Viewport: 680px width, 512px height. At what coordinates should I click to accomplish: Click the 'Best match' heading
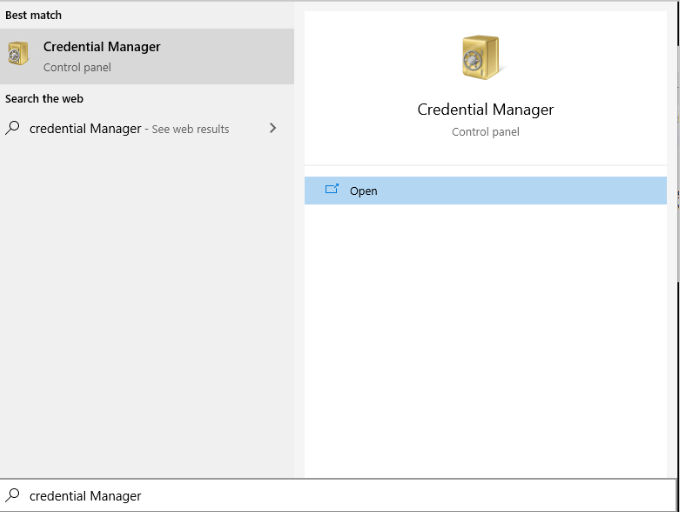(x=33, y=15)
